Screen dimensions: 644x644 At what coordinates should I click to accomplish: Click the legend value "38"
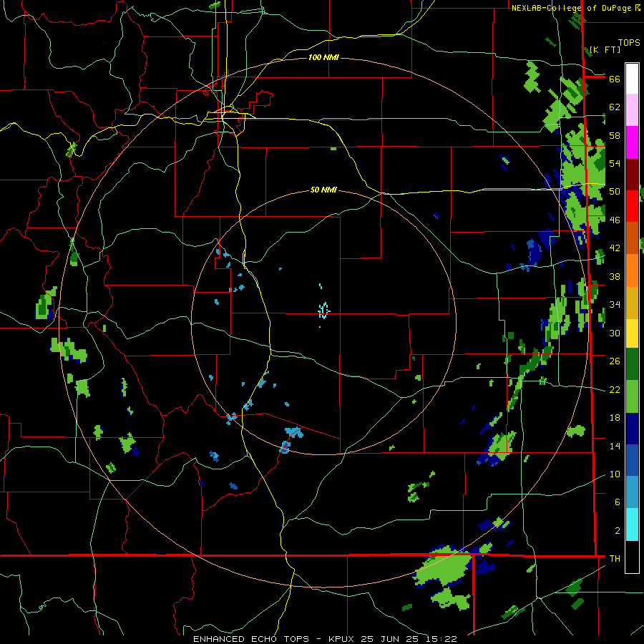pos(615,276)
